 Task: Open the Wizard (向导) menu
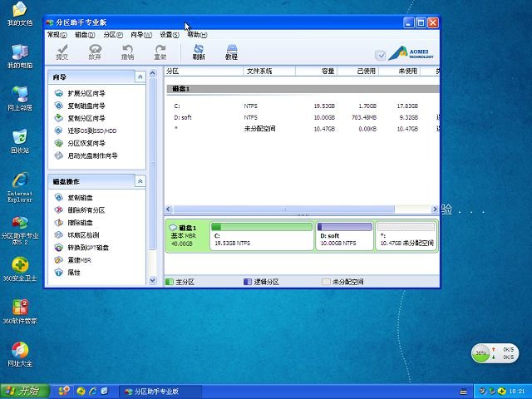[141, 35]
